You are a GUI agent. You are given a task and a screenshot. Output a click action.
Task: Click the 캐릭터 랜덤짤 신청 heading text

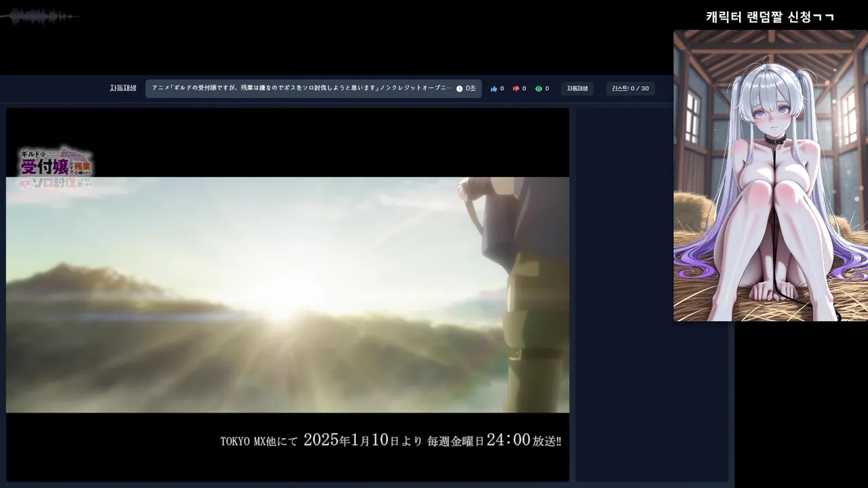(x=770, y=18)
